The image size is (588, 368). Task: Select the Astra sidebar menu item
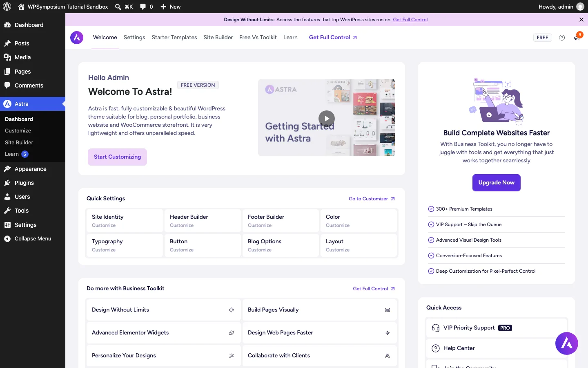click(33, 104)
